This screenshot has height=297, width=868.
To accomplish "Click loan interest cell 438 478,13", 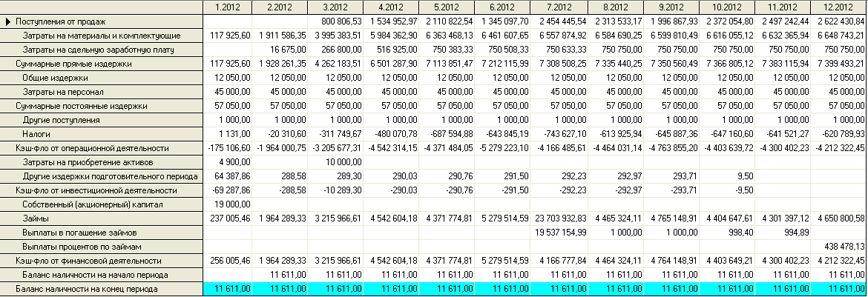I will (839, 247).
